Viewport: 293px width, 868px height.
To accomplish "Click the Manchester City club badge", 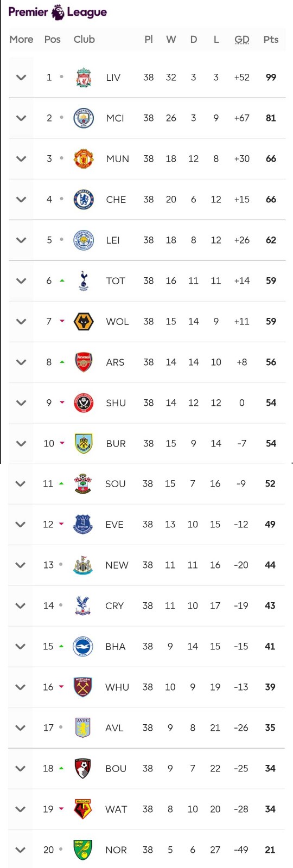I will coord(84,118).
